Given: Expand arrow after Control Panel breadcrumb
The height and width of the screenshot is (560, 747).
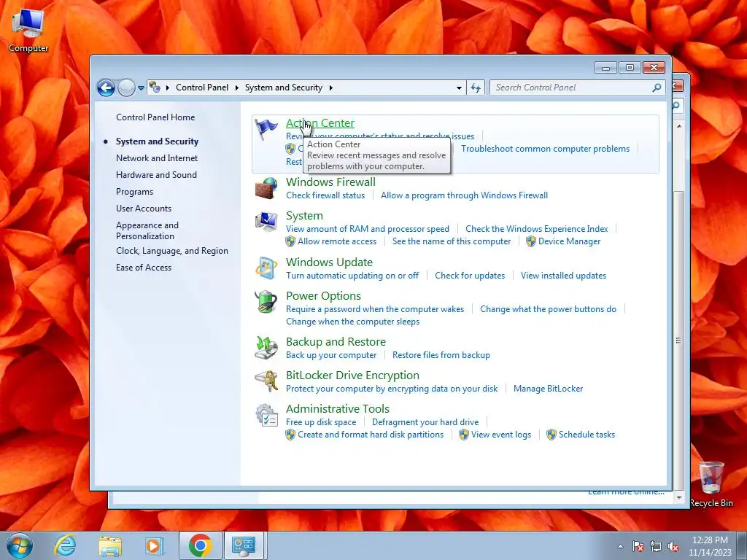Looking at the screenshot, I should 237,87.
